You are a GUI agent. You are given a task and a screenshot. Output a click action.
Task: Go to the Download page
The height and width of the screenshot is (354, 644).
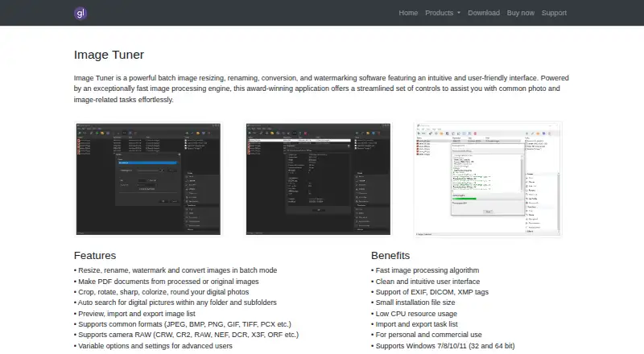pos(484,13)
